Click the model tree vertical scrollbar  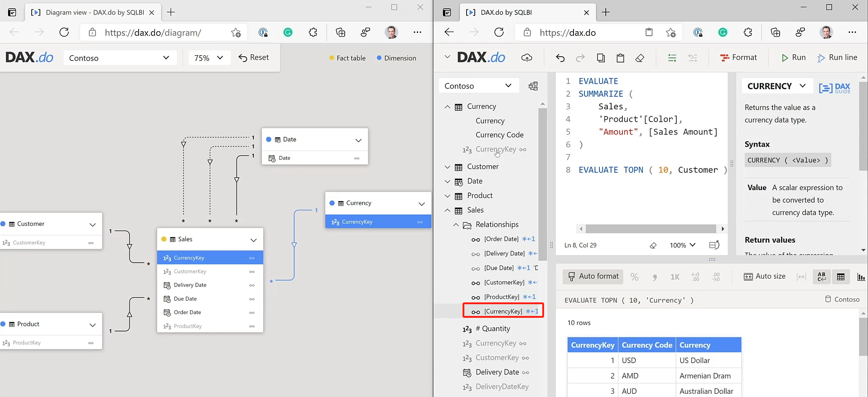542,184
